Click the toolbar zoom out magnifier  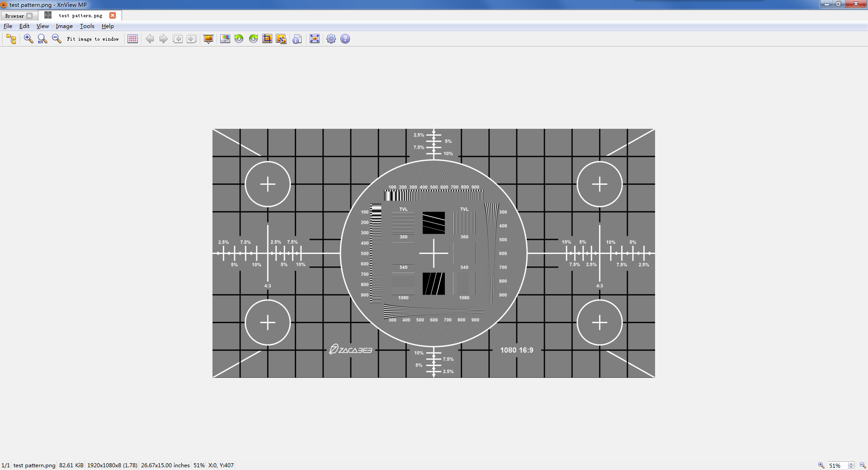pyautogui.click(x=57, y=39)
